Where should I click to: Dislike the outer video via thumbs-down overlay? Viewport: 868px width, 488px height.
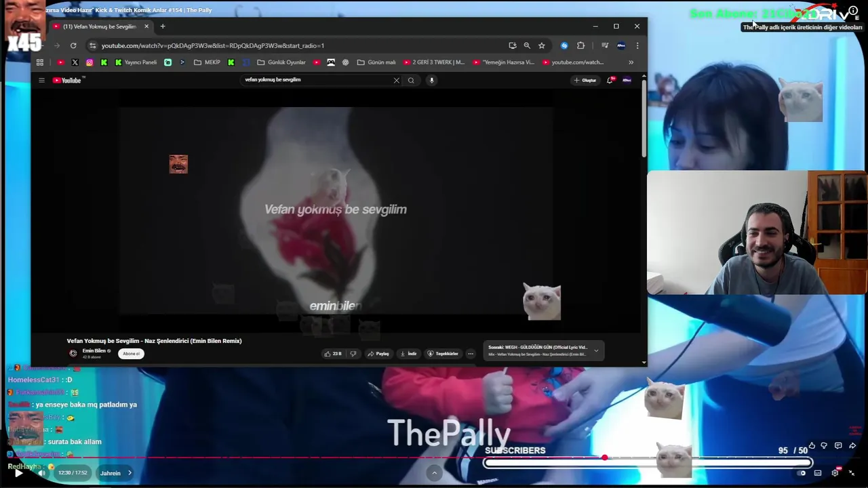[x=824, y=446]
